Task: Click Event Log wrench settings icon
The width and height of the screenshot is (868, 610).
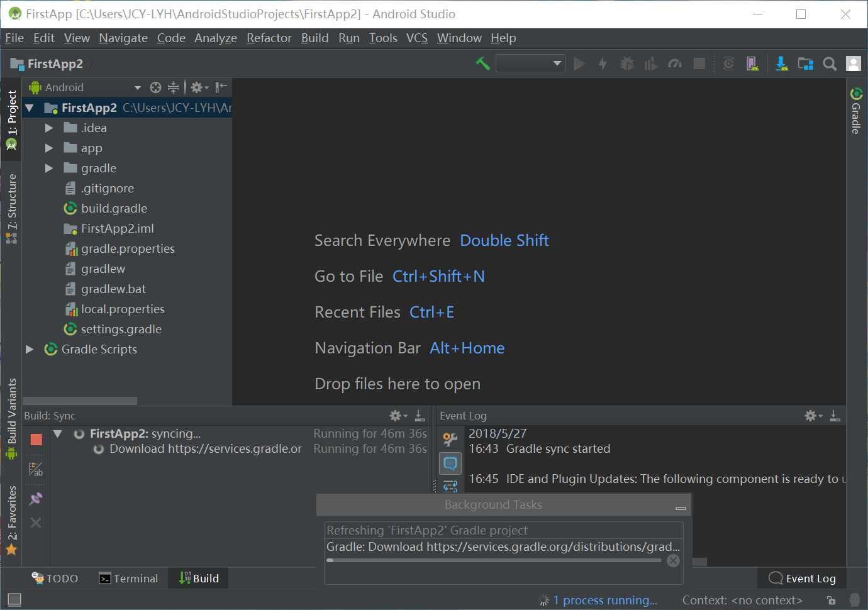Action: click(x=450, y=439)
